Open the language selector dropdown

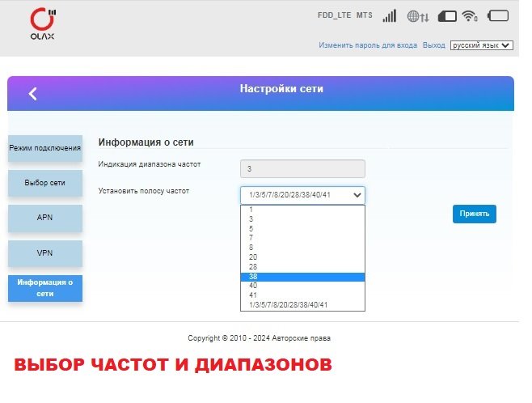pyautogui.click(x=481, y=45)
